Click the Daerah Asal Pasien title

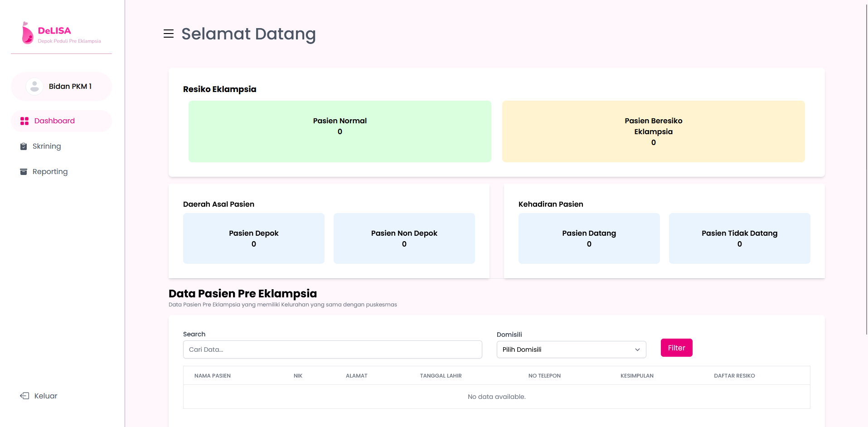pyautogui.click(x=218, y=204)
